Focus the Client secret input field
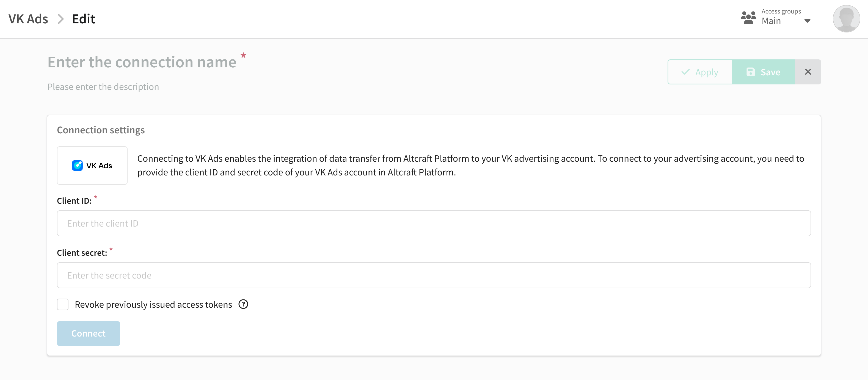Viewport: 868px width, 380px height. tap(434, 275)
